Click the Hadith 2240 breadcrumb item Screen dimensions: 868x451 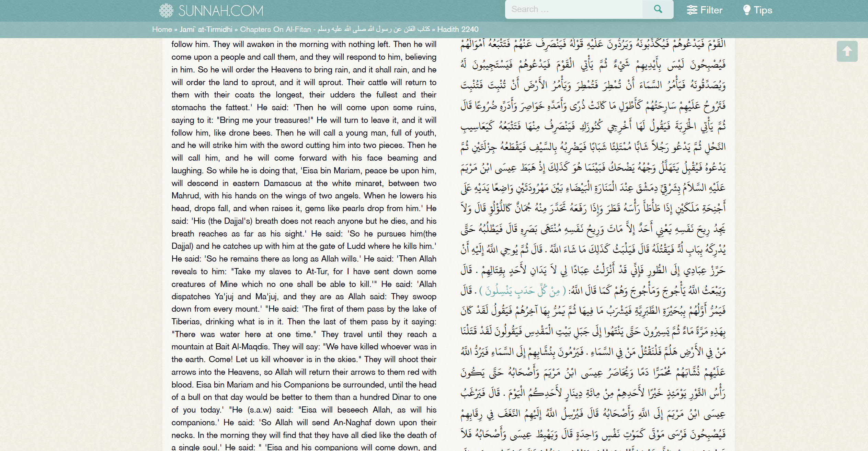click(x=457, y=30)
